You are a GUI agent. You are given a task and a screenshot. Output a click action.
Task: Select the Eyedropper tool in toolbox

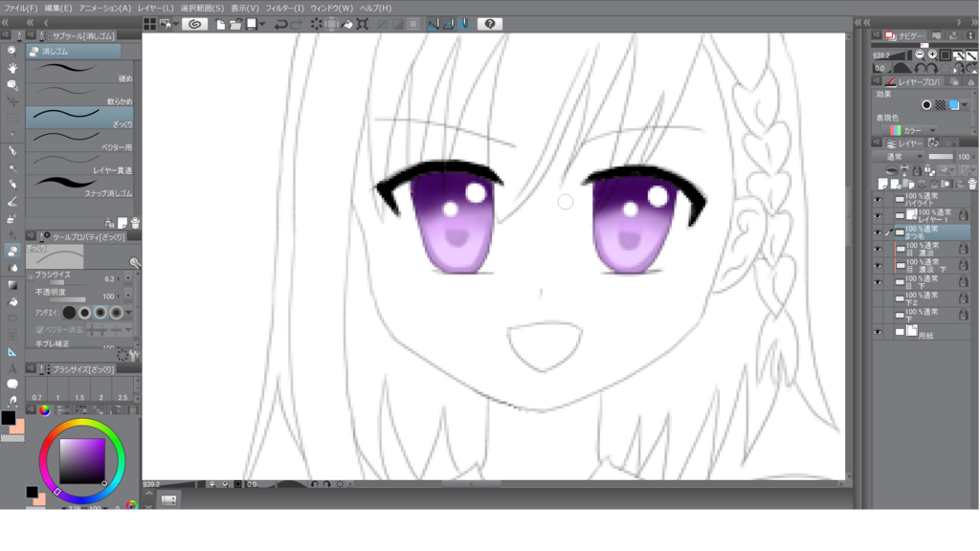(11, 134)
